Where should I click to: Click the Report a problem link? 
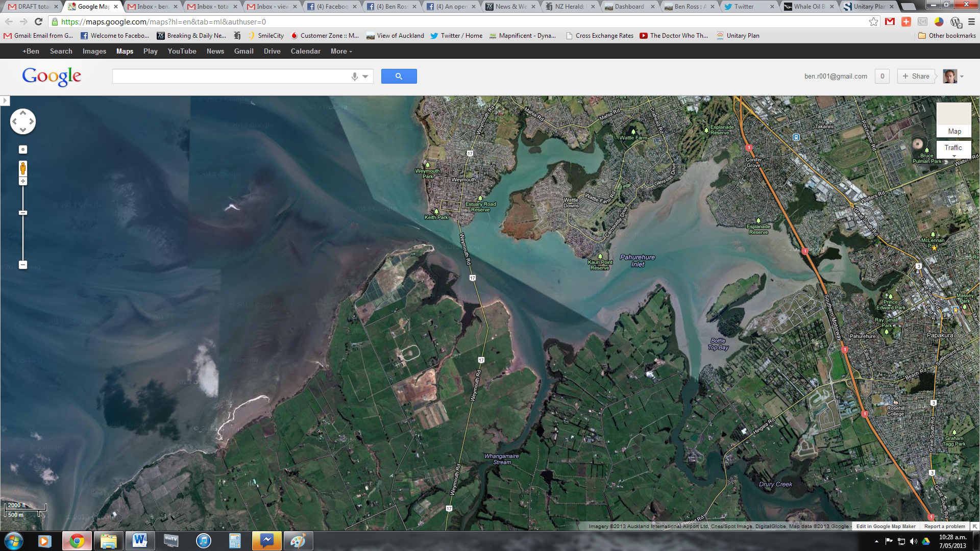pos(944,527)
